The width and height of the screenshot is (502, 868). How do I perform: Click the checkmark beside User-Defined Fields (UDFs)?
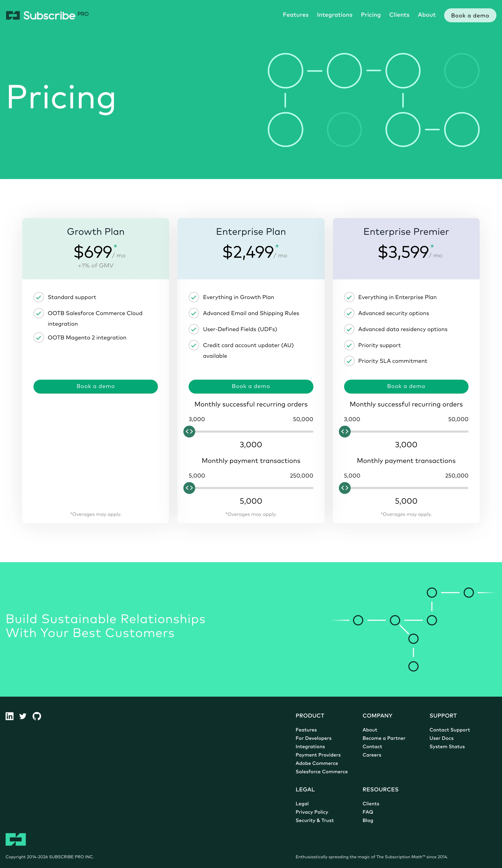pos(194,329)
